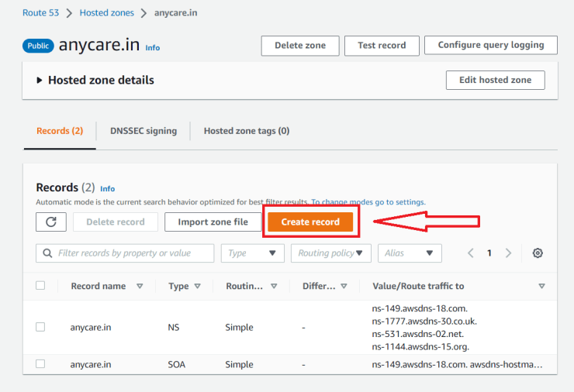This screenshot has height=392, width=574.
Task: Click the refresh records icon button
Action: coord(51,222)
